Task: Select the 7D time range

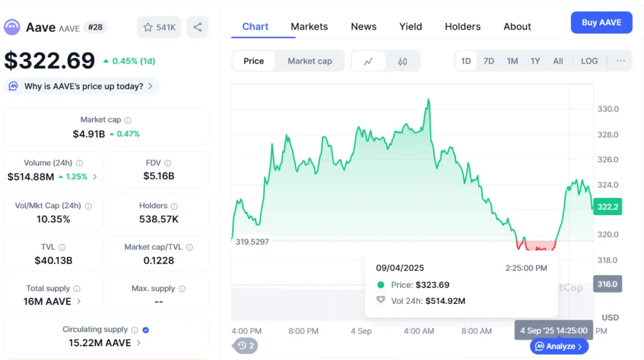Action: (489, 61)
